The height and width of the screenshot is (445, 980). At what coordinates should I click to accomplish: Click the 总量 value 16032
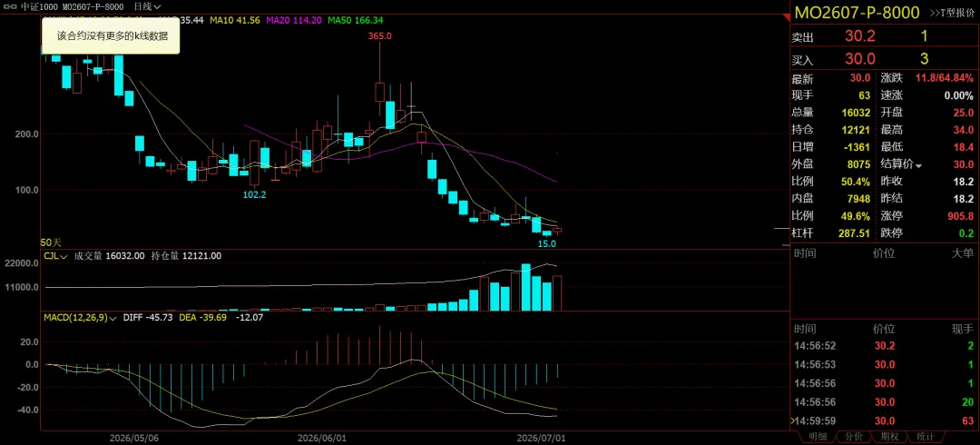(x=857, y=114)
